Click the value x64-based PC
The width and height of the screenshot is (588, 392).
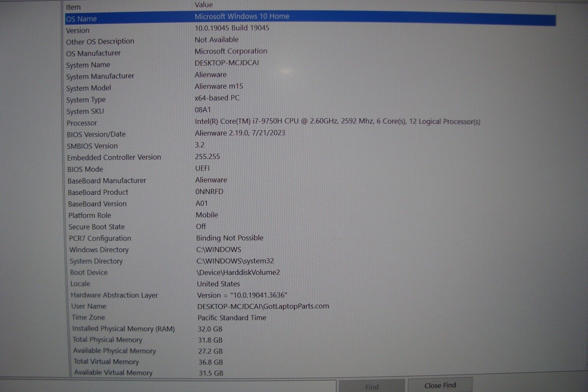point(217,98)
